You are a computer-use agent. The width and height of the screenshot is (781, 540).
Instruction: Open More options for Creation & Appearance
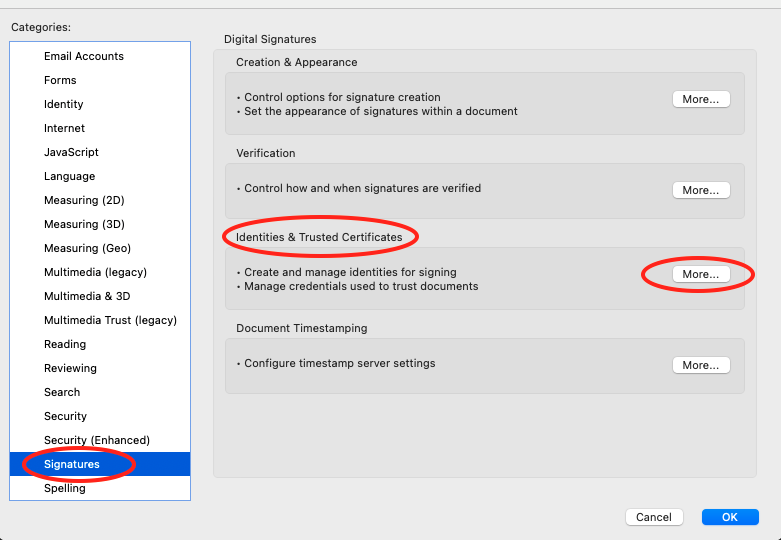(x=701, y=99)
